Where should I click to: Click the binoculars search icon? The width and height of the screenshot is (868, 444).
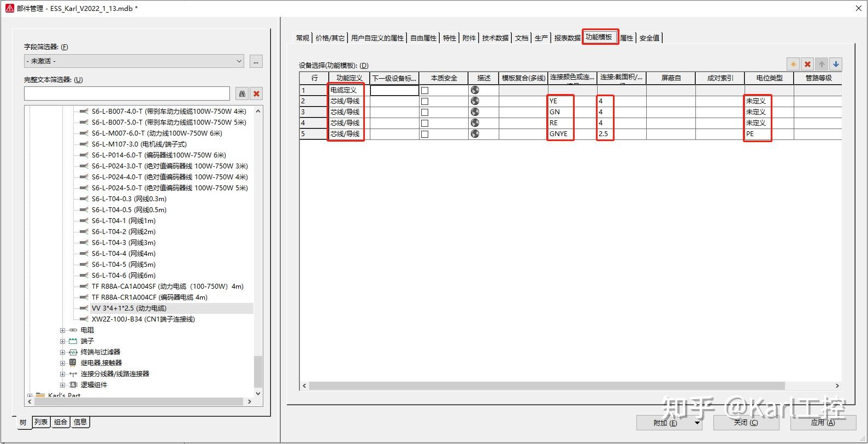tap(242, 94)
